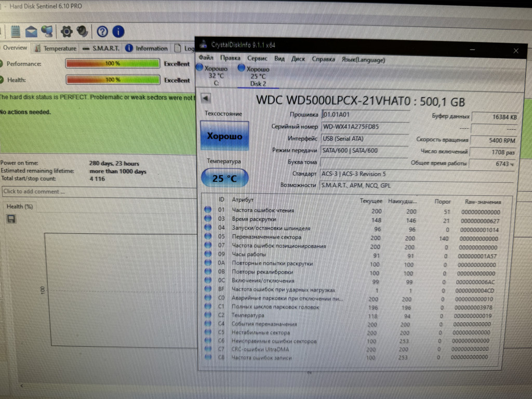Image resolution: width=532 pixels, height=399 pixels.
Task: Click the Серийный номер serial number field
Action: [x=365, y=127]
